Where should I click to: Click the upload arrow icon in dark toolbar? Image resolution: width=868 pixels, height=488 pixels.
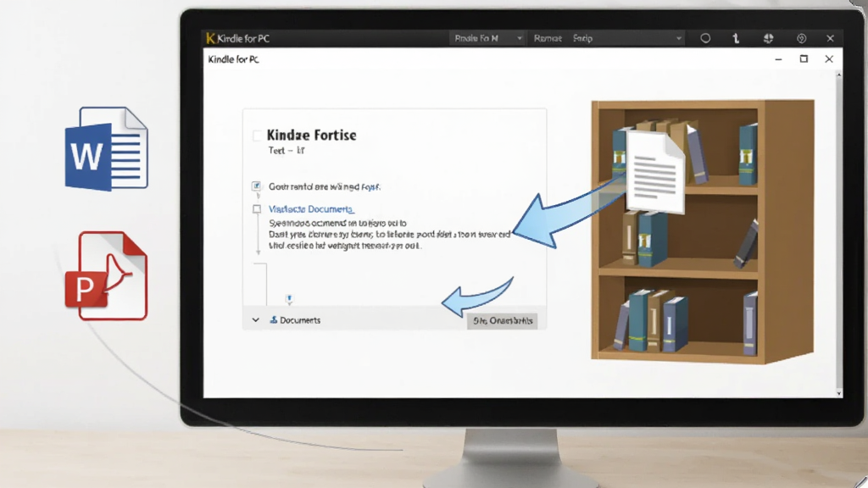[x=736, y=38]
